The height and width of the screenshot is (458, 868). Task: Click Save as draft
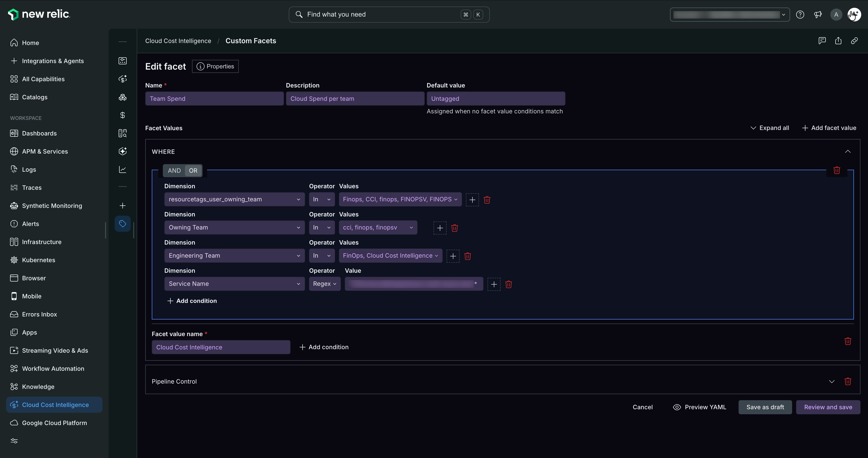765,407
